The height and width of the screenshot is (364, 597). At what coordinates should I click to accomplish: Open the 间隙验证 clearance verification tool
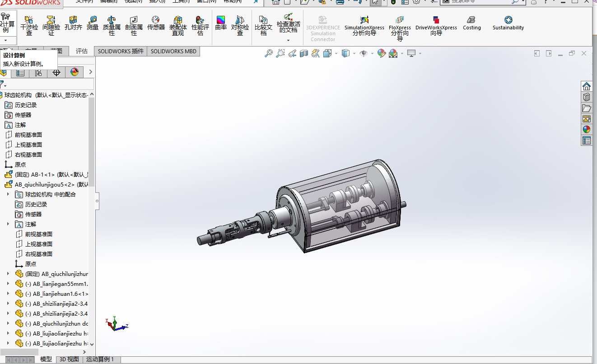[51, 25]
